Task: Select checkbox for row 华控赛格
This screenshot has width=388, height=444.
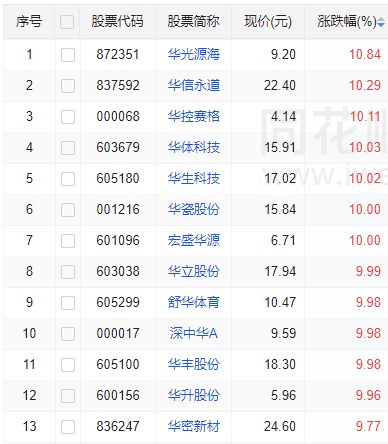Action: tap(68, 117)
